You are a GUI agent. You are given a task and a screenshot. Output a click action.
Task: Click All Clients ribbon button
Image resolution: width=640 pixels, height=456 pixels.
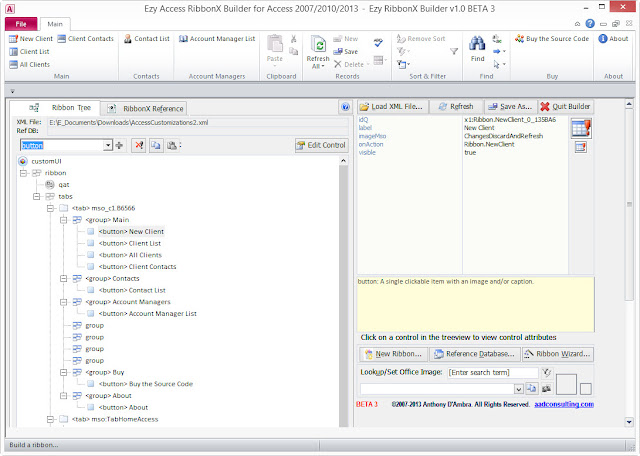(x=29, y=65)
